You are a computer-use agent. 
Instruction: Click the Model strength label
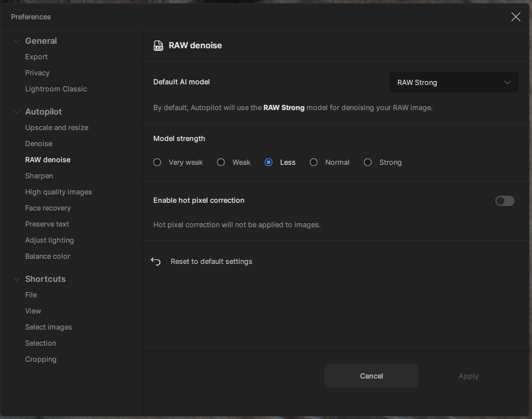pyautogui.click(x=179, y=138)
